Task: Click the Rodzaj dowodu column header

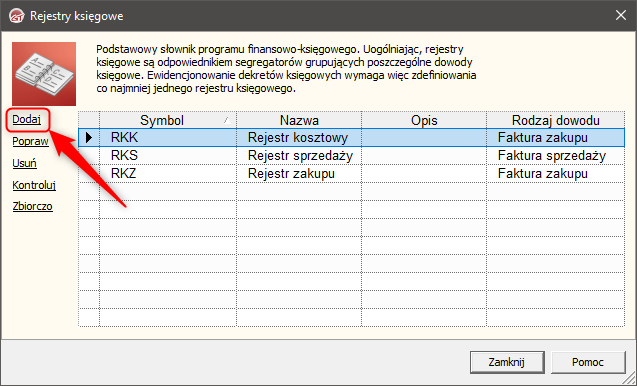Action: (555, 120)
